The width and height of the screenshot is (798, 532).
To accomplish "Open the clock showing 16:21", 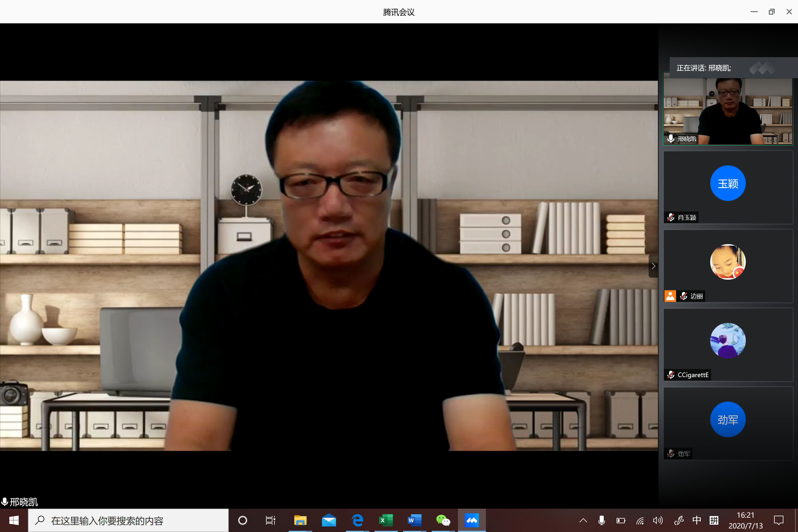I will coord(745,520).
